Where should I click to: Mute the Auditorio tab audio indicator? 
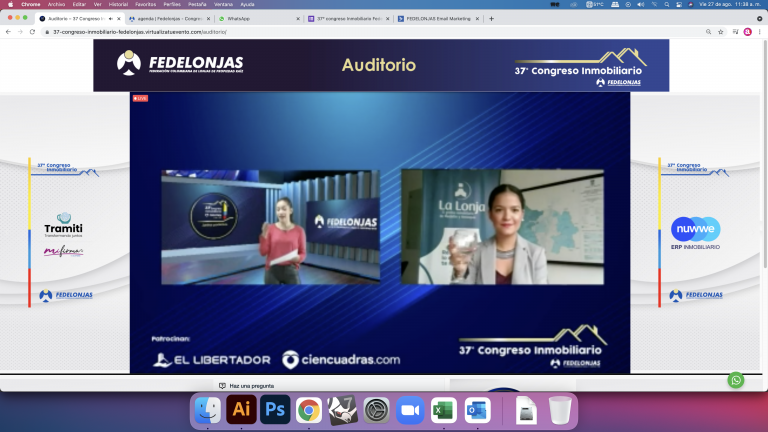click(111, 19)
